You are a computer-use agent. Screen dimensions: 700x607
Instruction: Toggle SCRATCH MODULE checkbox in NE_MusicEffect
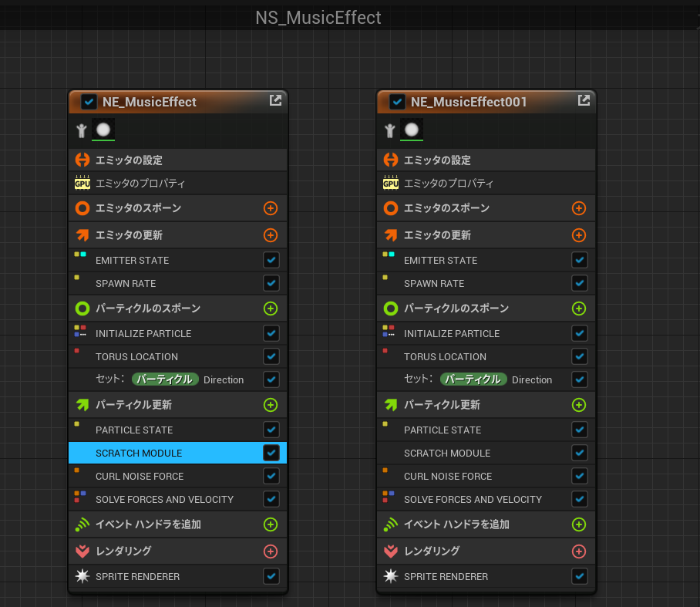(x=271, y=453)
